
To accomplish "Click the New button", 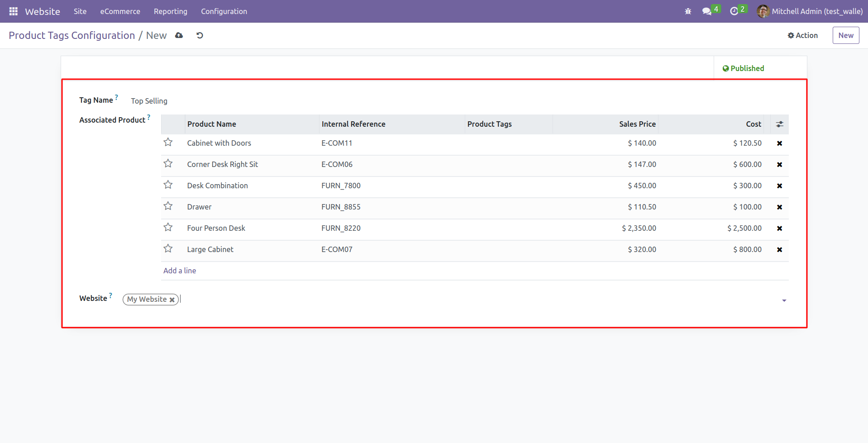I will pos(845,35).
